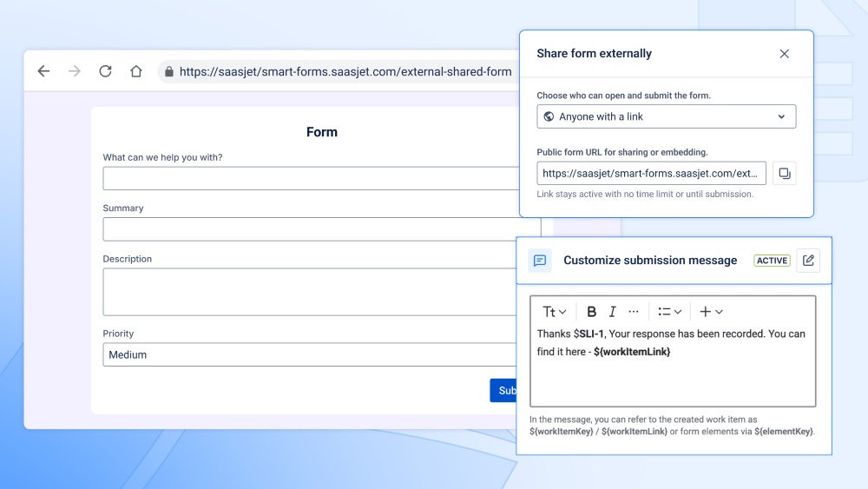
Task: Click the 'Link stays active' note text
Action: pos(645,194)
